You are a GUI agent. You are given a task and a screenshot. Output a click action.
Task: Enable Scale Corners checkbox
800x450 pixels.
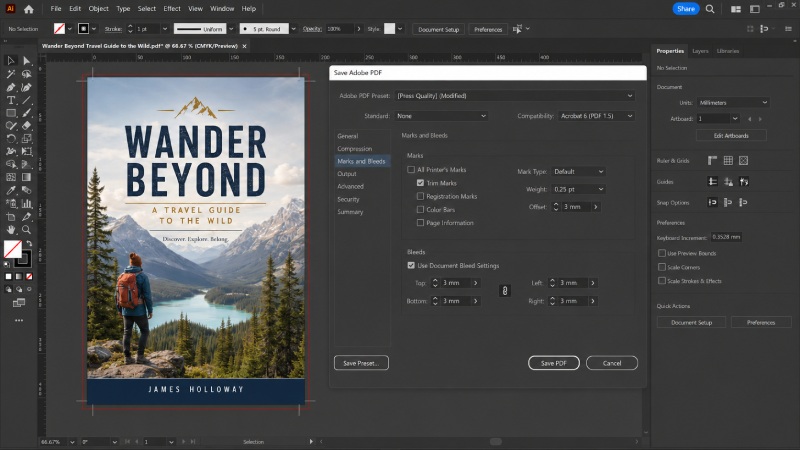[662, 267]
